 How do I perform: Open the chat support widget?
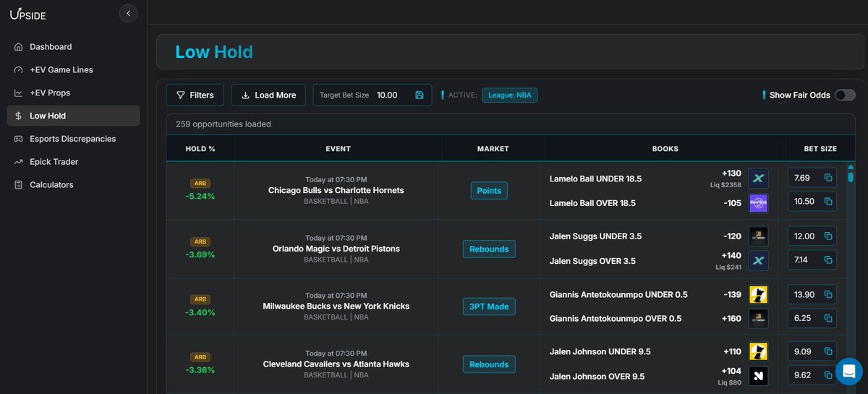pos(848,371)
